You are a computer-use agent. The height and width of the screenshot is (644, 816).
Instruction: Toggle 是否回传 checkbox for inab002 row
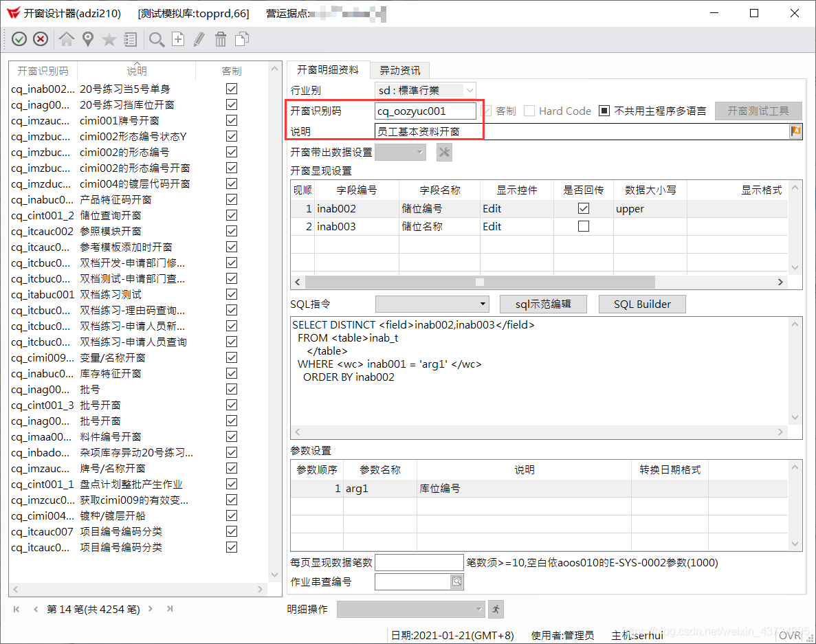584,209
